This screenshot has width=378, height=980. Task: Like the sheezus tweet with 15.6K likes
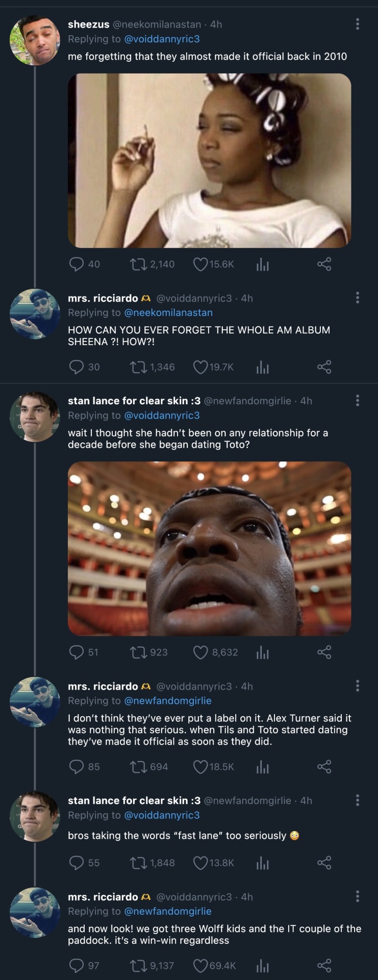(x=200, y=264)
